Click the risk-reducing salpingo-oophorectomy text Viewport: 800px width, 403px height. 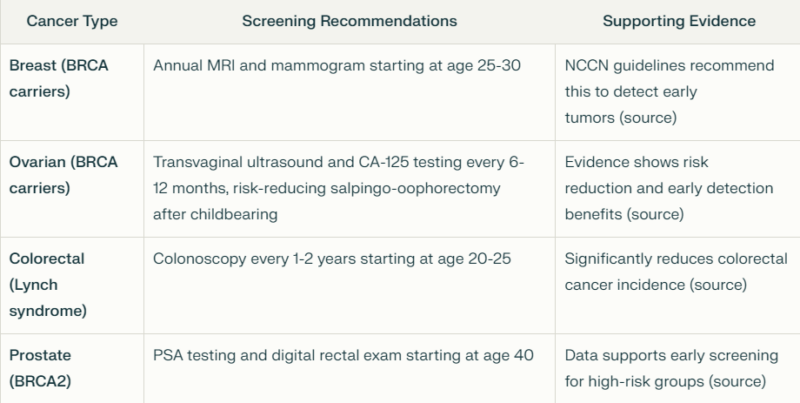coord(367,188)
